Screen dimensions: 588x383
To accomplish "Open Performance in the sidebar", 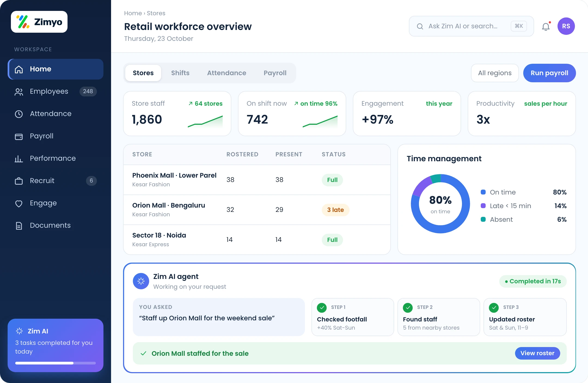I will coord(56,159).
